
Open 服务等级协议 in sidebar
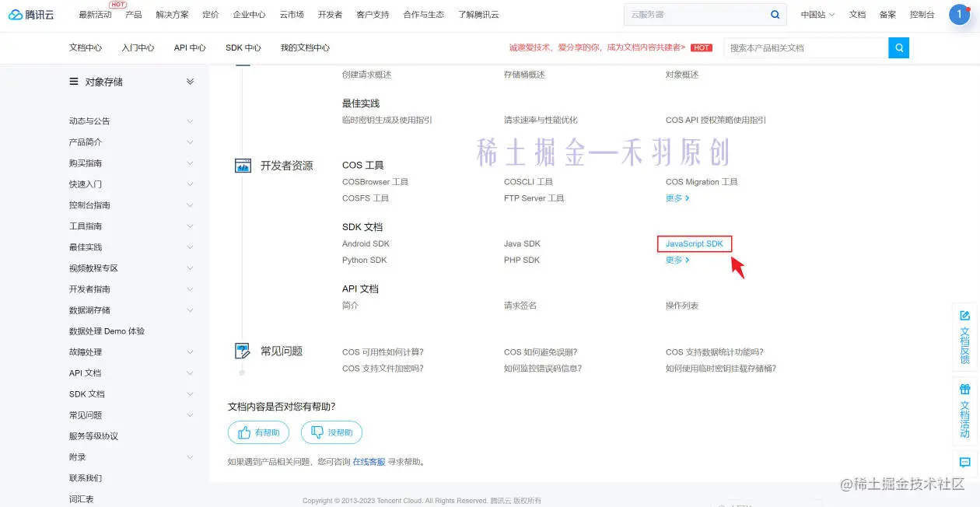(93, 436)
